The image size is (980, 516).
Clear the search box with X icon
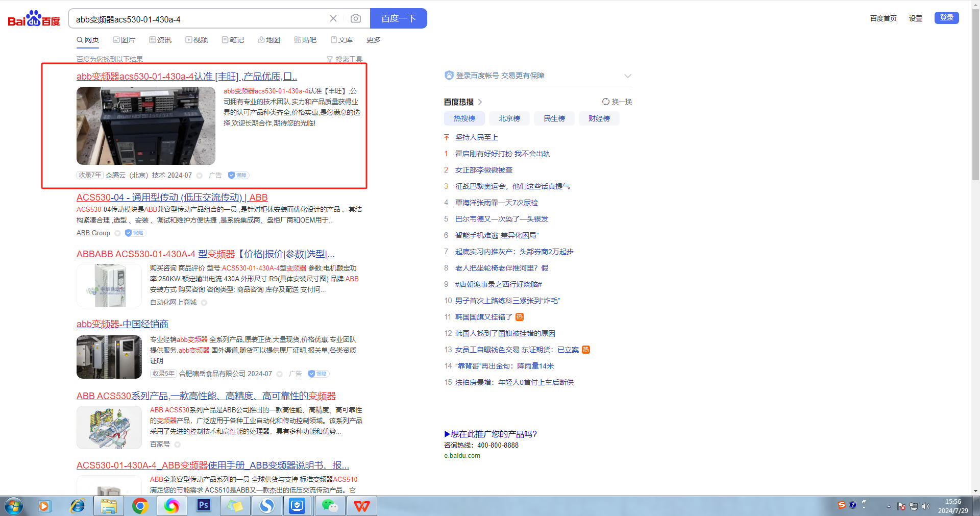333,19
